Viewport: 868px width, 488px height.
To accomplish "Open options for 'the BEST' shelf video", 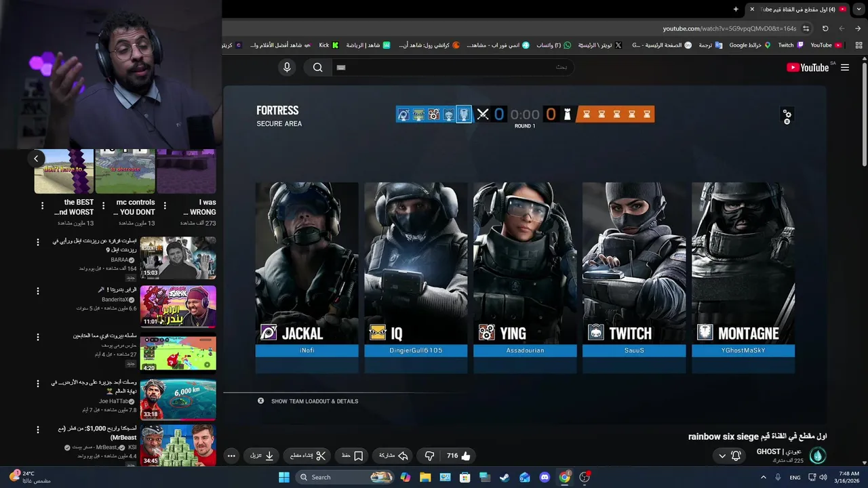I will 42,205.
